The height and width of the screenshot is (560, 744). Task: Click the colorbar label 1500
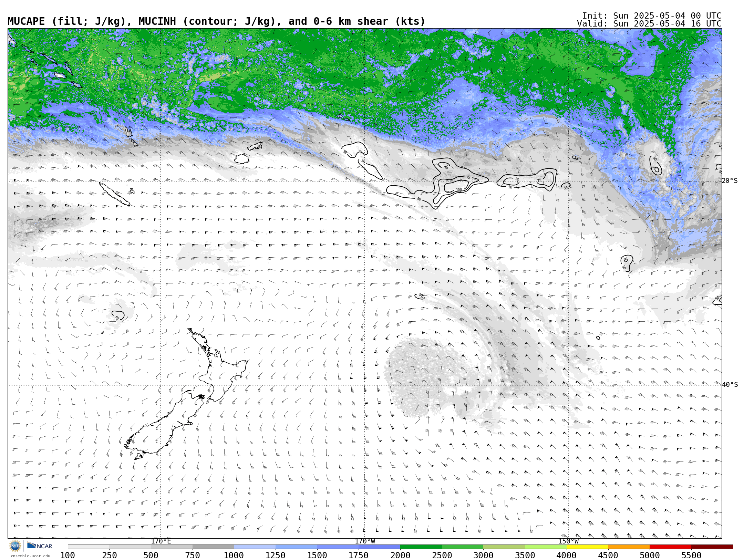(x=317, y=556)
